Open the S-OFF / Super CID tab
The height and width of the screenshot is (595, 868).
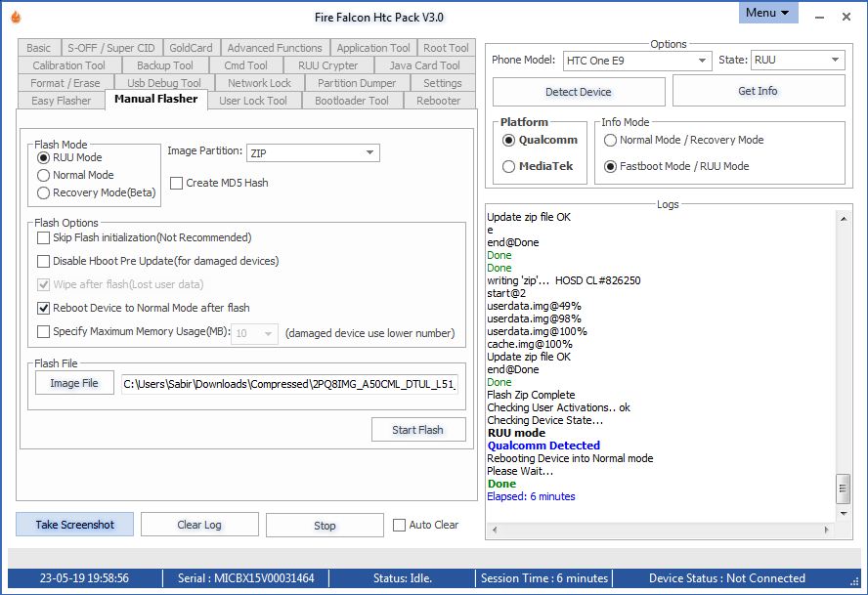pyautogui.click(x=111, y=48)
